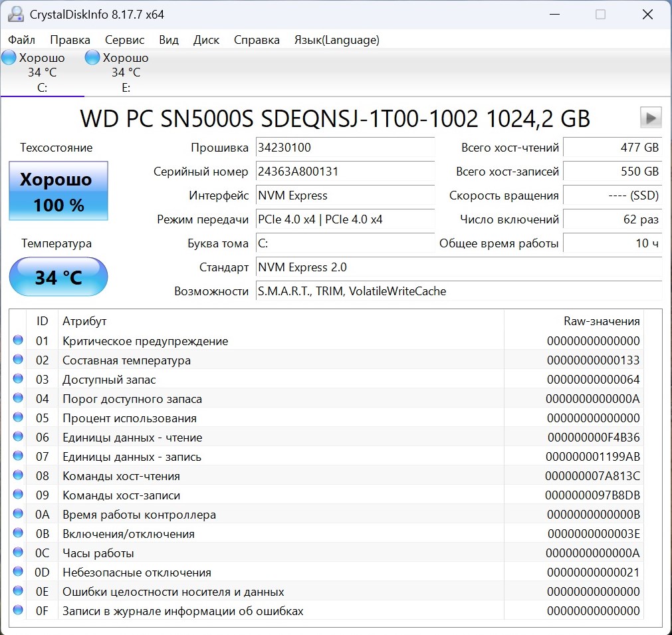Screen dimensions: 672x635
Task: Select the Время работы контроллера attribute text
Action: pyautogui.click(x=140, y=515)
